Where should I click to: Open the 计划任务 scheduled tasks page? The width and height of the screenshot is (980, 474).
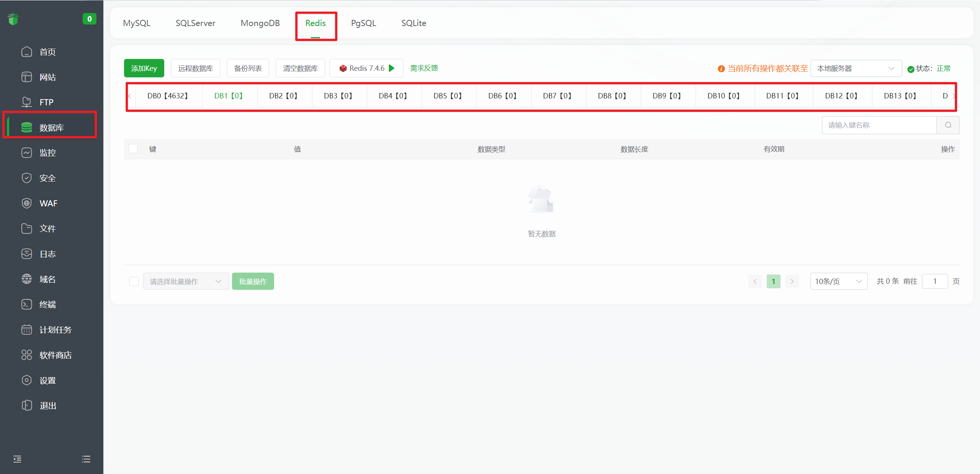[55, 329]
